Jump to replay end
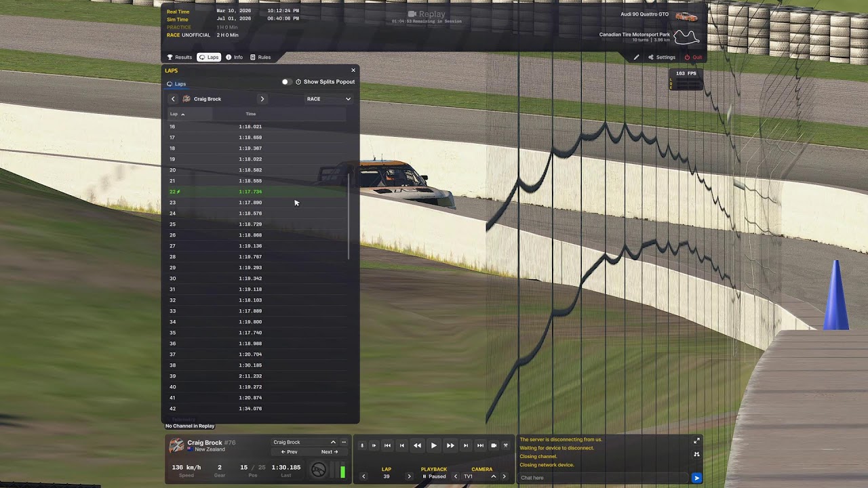Viewport: 868px width, 488px height. pyautogui.click(x=480, y=445)
